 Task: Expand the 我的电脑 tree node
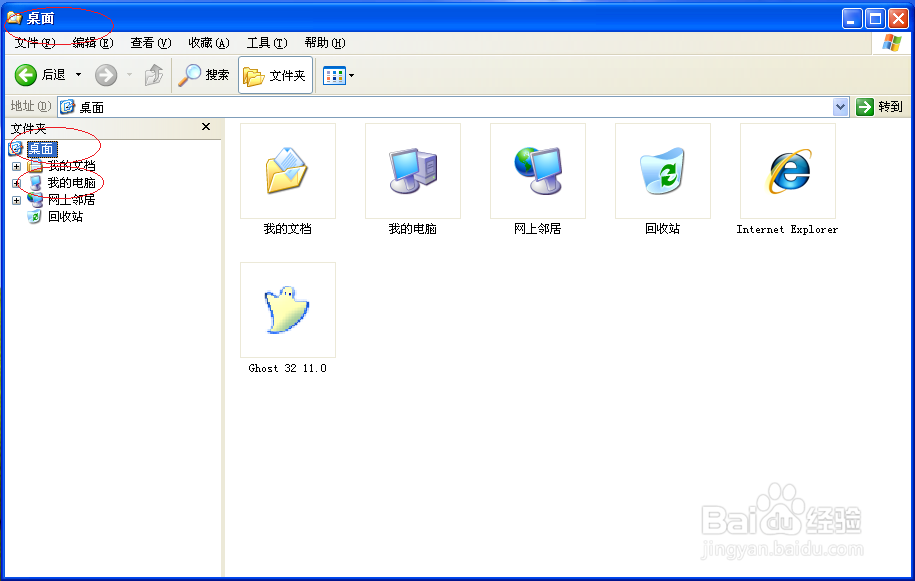pyautogui.click(x=16, y=183)
